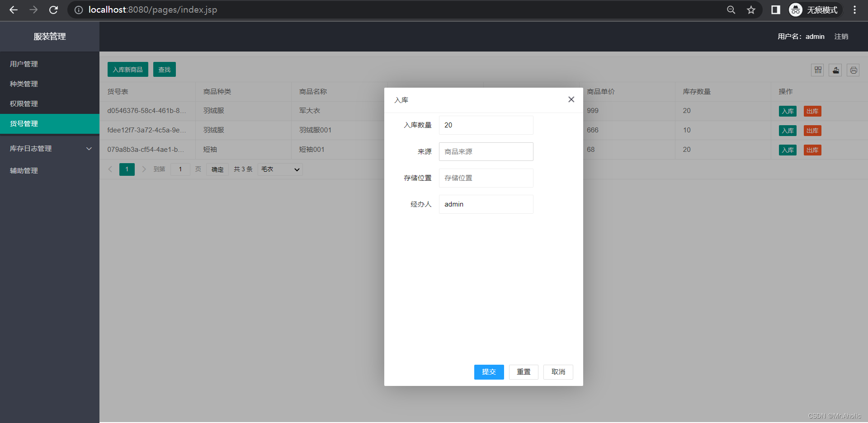868x423 pixels.
Task: Click the browser forward arrow
Action: 33,10
